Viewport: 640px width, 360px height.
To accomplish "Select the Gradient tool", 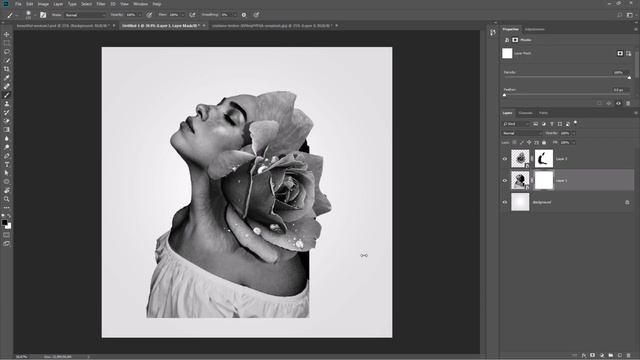I will click(7, 129).
